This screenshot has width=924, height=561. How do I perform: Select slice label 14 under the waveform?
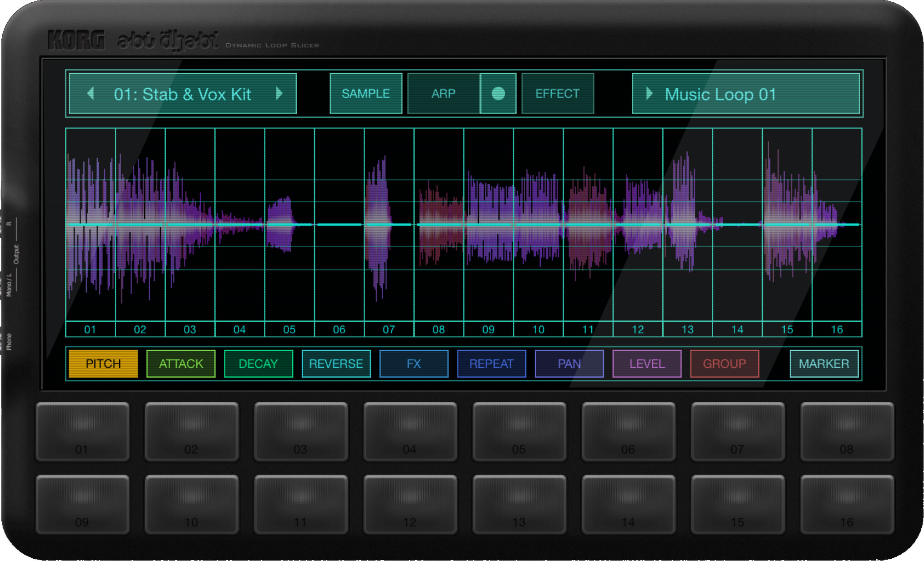tap(737, 329)
